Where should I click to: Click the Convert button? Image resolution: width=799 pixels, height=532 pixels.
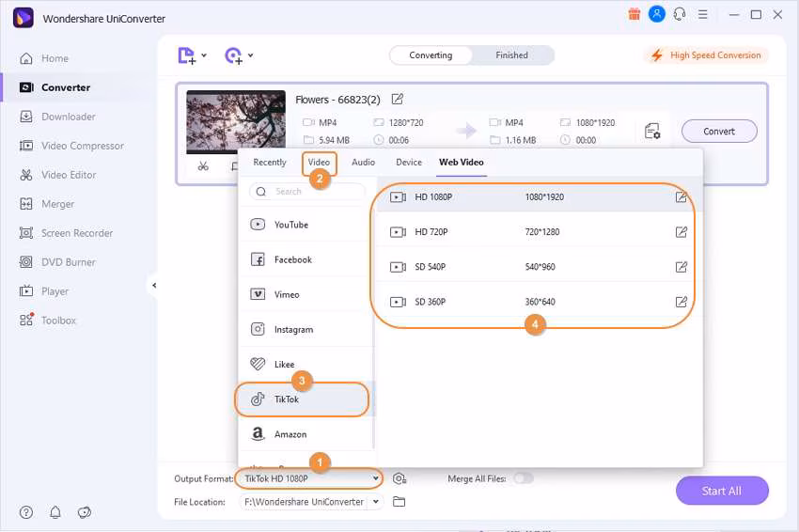719,131
